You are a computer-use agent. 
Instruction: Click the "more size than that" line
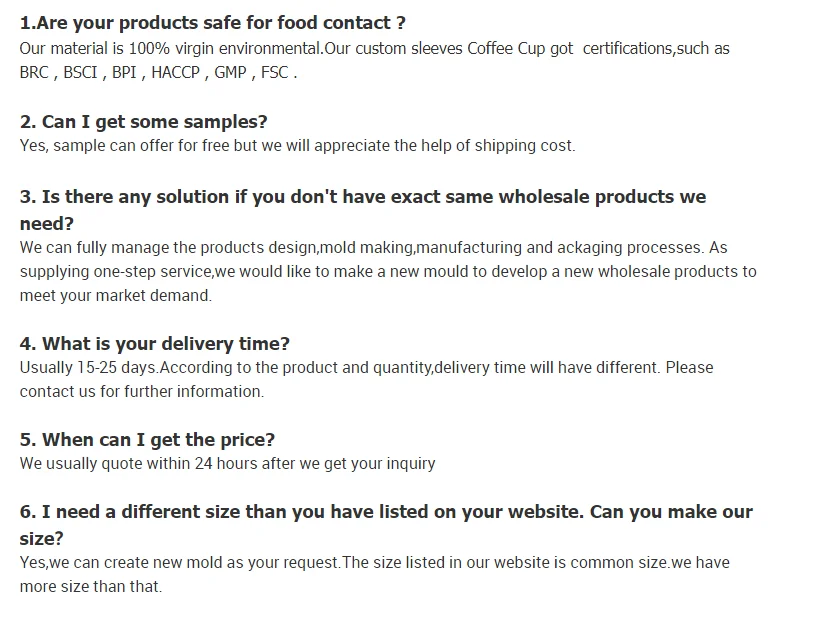(90, 587)
